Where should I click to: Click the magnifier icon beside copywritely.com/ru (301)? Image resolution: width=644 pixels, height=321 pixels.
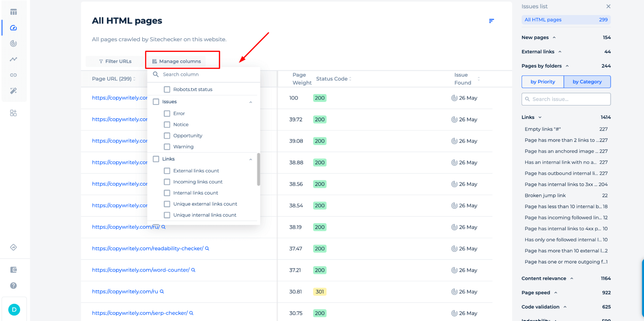click(162, 292)
